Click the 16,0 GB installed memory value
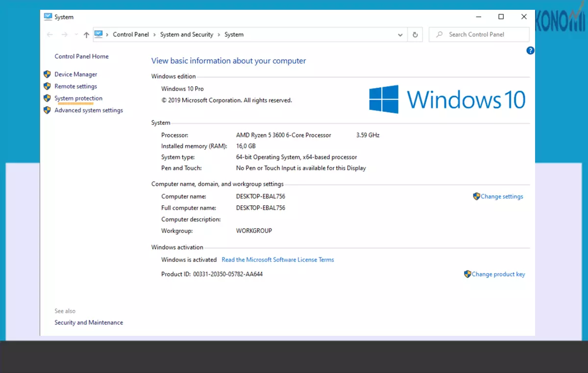588x373 pixels. click(x=246, y=146)
